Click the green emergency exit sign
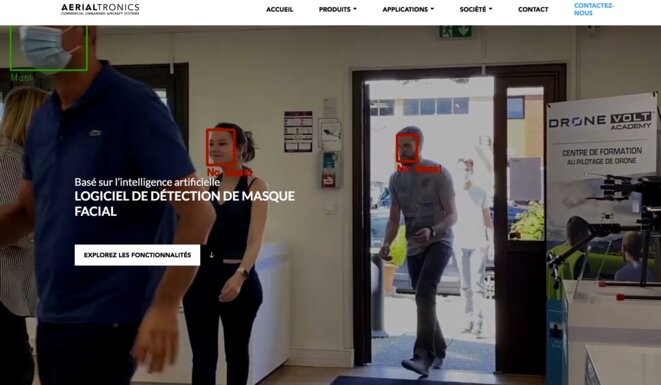The height and width of the screenshot is (385, 661). point(455,32)
